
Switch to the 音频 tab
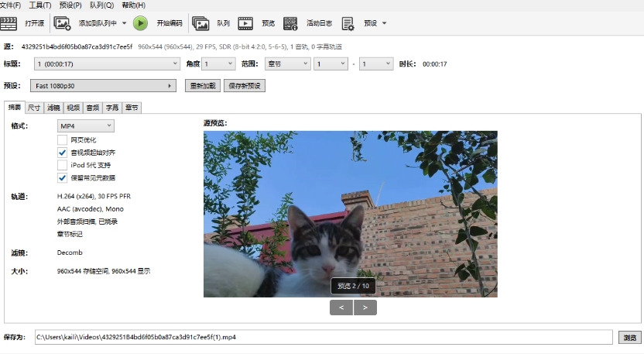pyautogui.click(x=93, y=108)
